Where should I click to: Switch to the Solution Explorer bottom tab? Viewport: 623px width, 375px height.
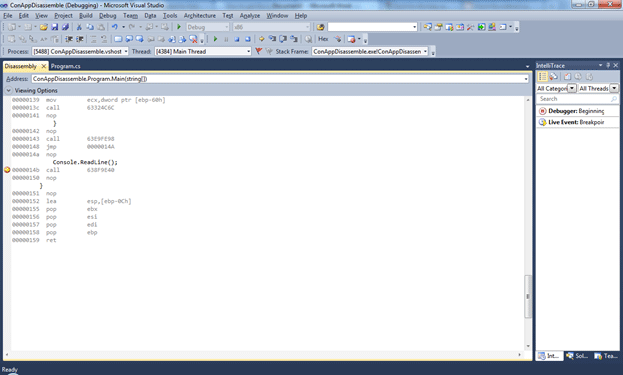coord(577,356)
